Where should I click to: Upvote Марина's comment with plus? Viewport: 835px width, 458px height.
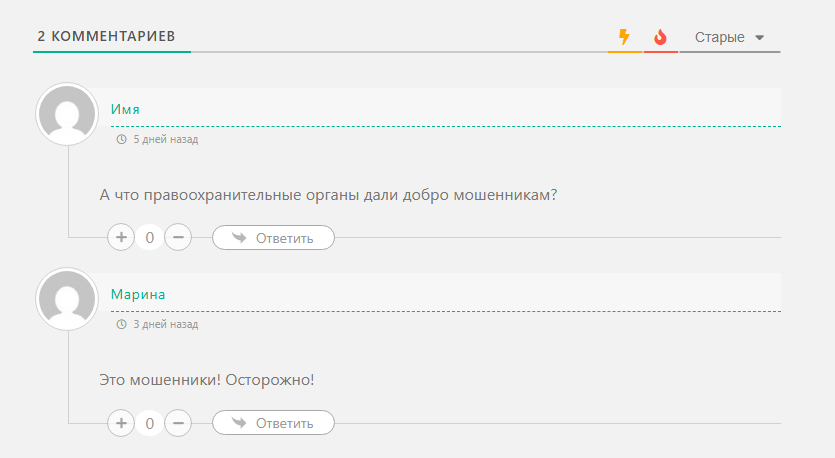coord(121,423)
